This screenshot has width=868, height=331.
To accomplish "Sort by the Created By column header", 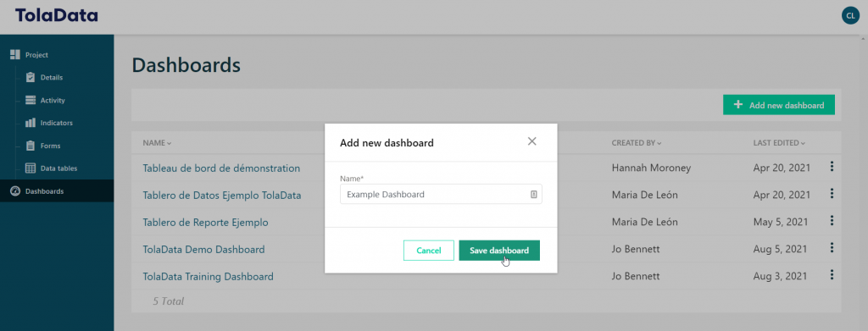I will (x=637, y=142).
